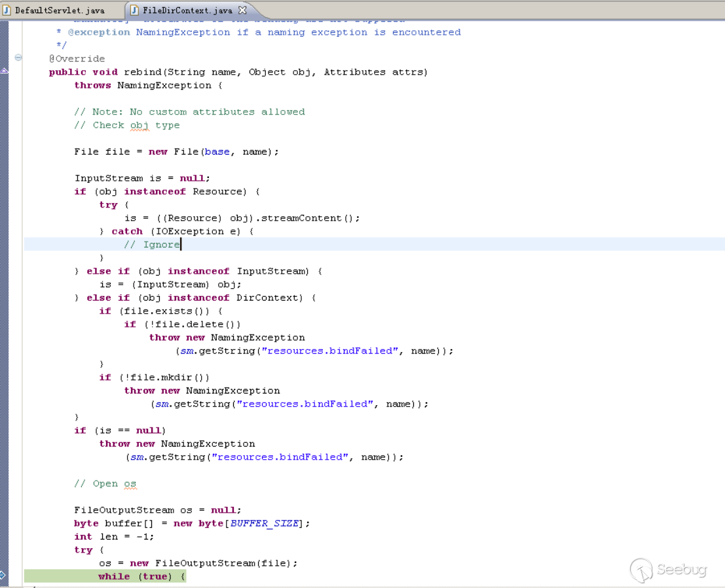Click the Java file icon on FileDirContext tab
725x588 pixels.
click(x=134, y=10)
